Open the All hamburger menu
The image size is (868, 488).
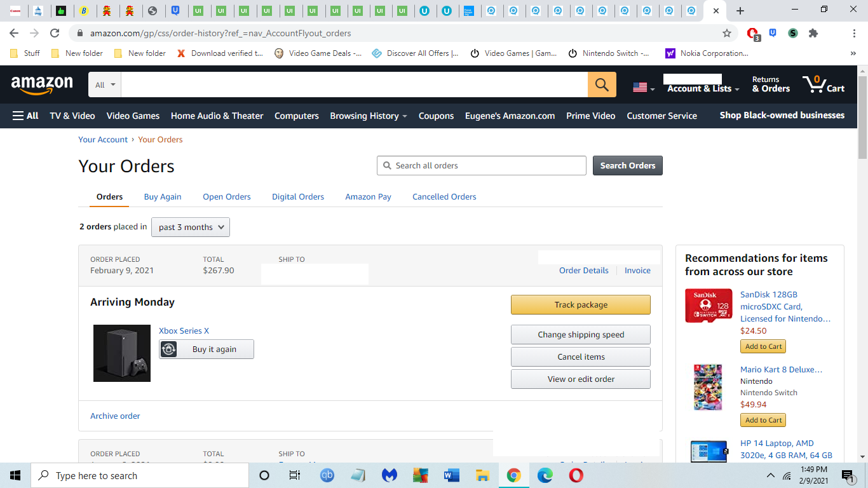point(25,116)
